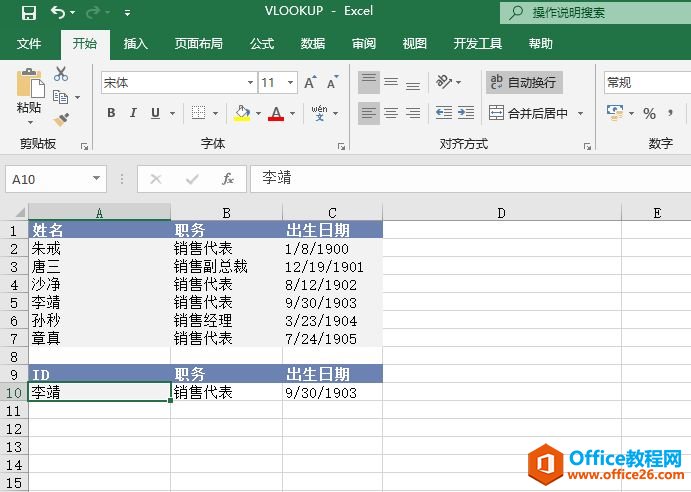This screenshot has height=492, width=691.
Task: Click the Name Box showing A10
Action: click(x=56, y=179)
